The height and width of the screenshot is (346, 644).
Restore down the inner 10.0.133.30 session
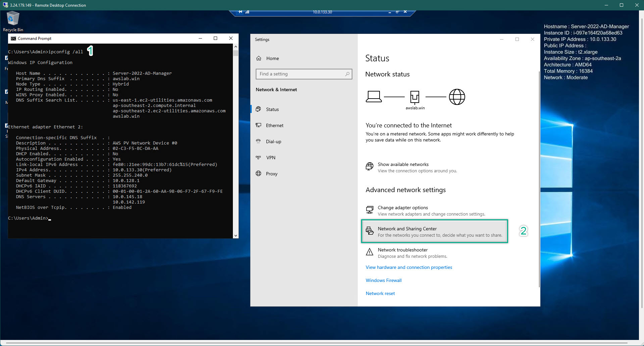[397, 12]
